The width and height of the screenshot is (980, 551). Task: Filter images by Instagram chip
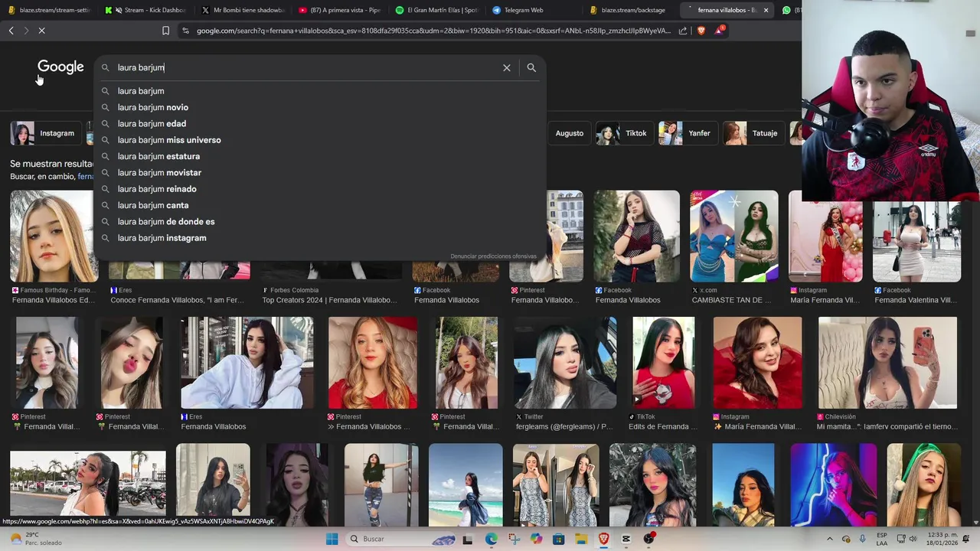coord(46,133)
